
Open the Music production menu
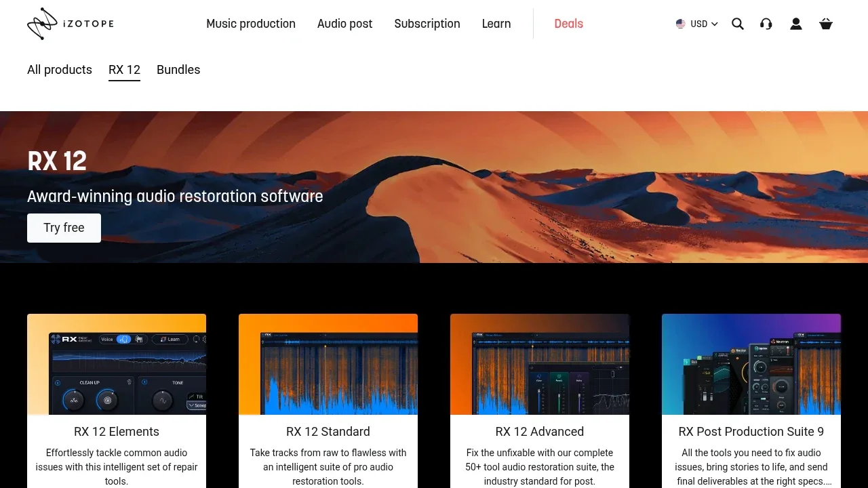[251, 24]
